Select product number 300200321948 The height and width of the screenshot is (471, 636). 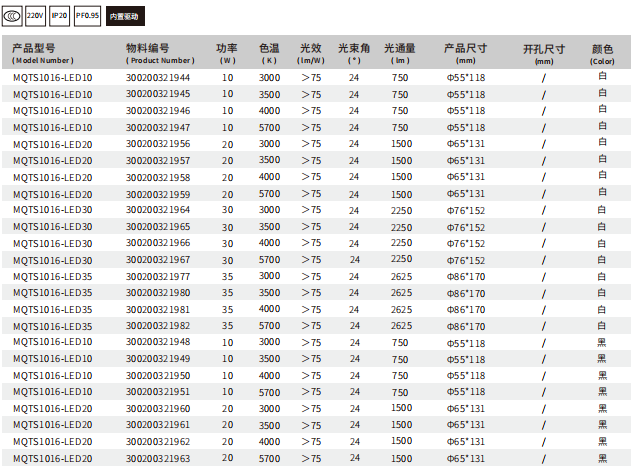[158, 342]
